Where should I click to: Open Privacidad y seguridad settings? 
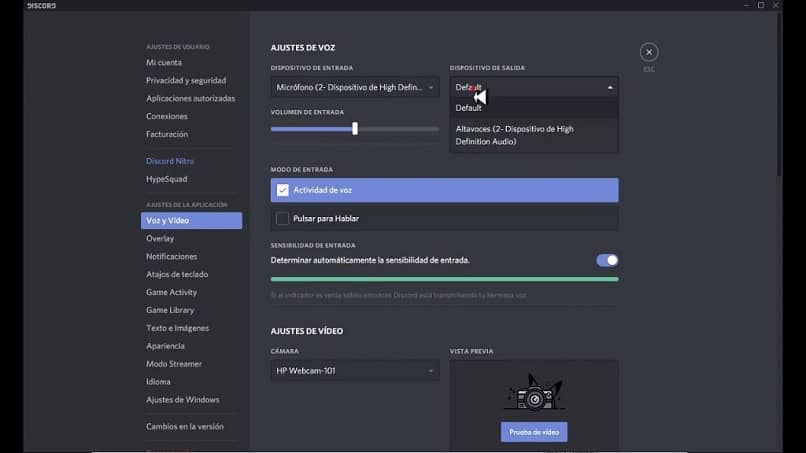pyautogui.click(x=186, y=80)
